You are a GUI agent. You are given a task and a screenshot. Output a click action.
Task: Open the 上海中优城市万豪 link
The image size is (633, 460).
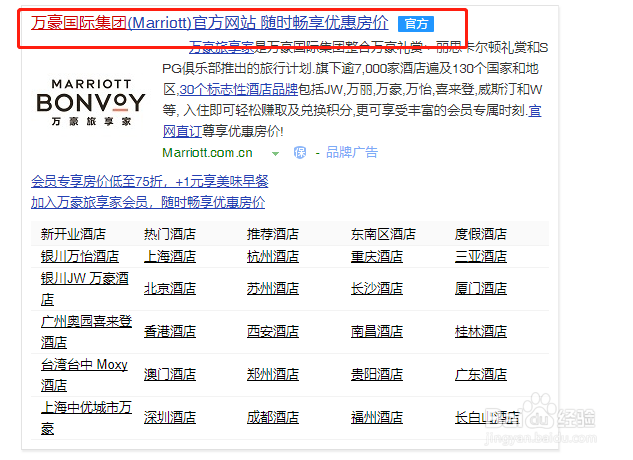[x=86, y=418]
